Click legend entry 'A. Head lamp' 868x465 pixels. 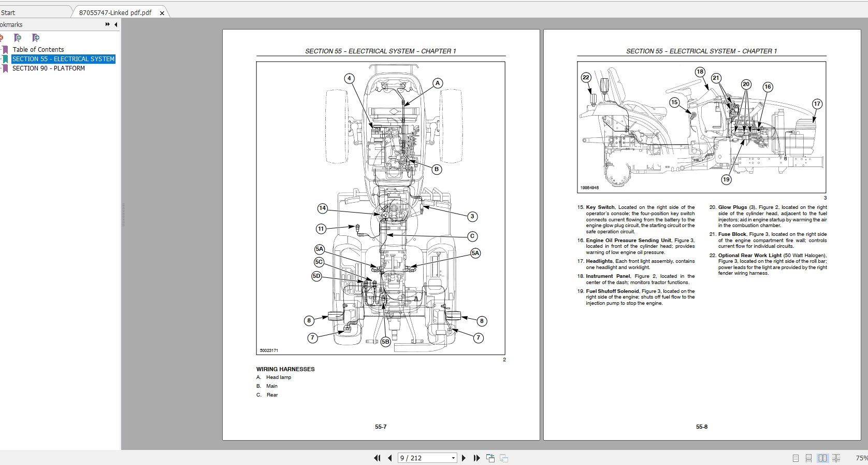274,377
